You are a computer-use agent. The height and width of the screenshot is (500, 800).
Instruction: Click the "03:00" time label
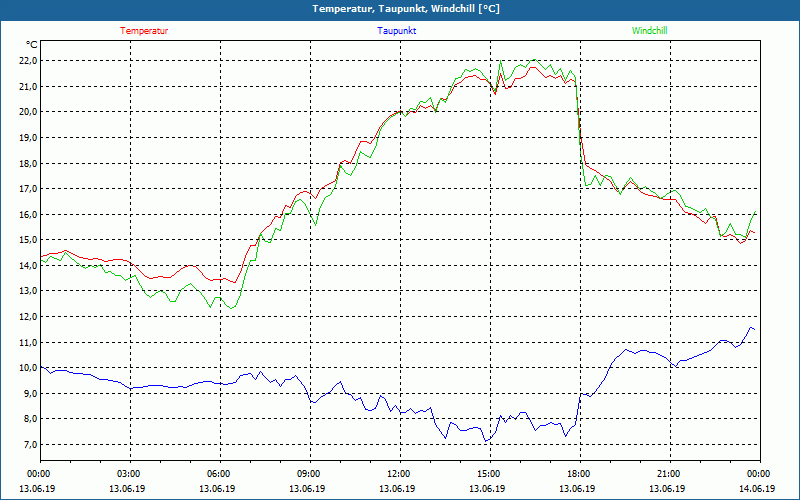tap(128, 474)
